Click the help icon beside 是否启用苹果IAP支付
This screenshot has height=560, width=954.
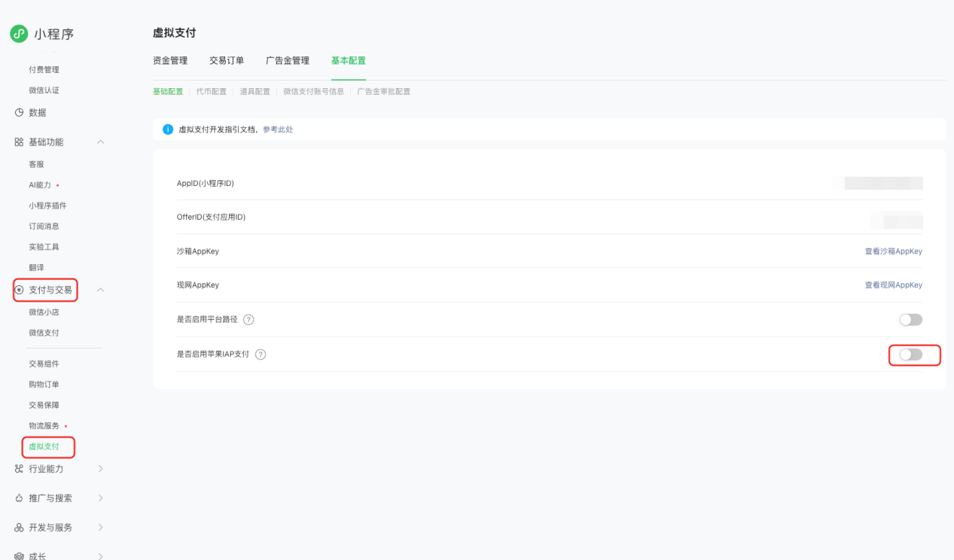[x=261, y=355]
